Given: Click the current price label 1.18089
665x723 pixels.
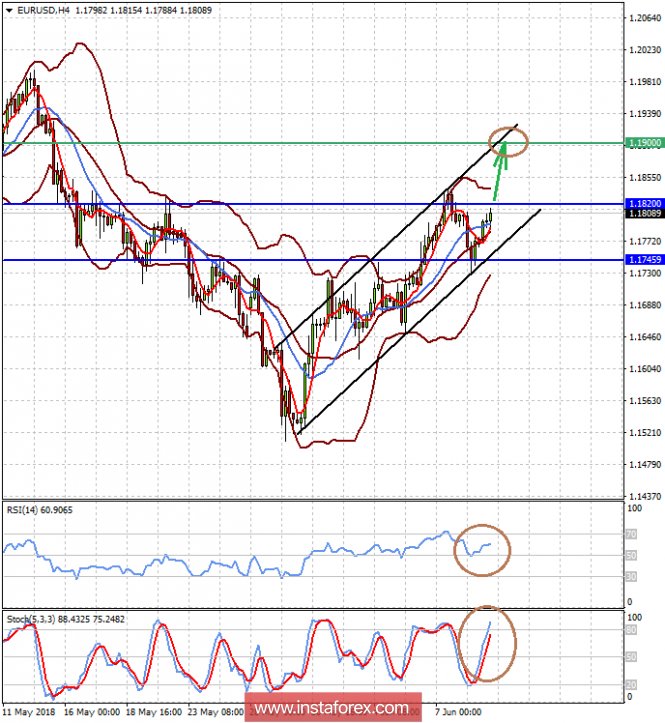Looking at the screenshot, I should click(645, 213).
